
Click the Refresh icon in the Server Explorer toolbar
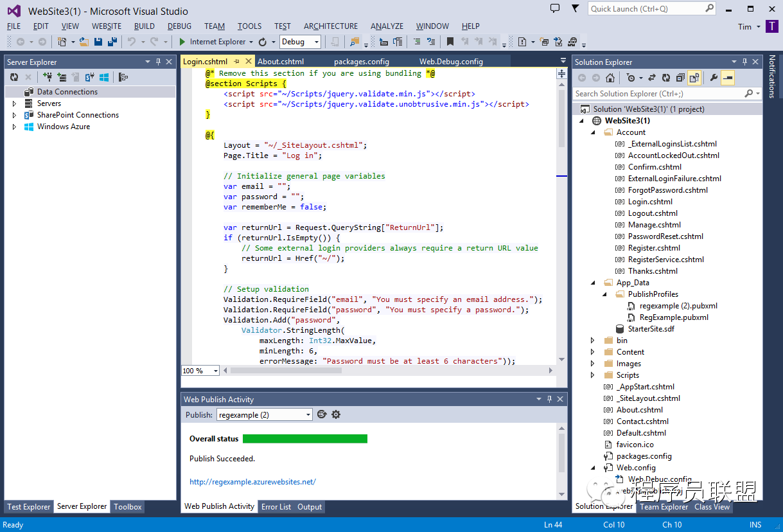coord(14,77)
